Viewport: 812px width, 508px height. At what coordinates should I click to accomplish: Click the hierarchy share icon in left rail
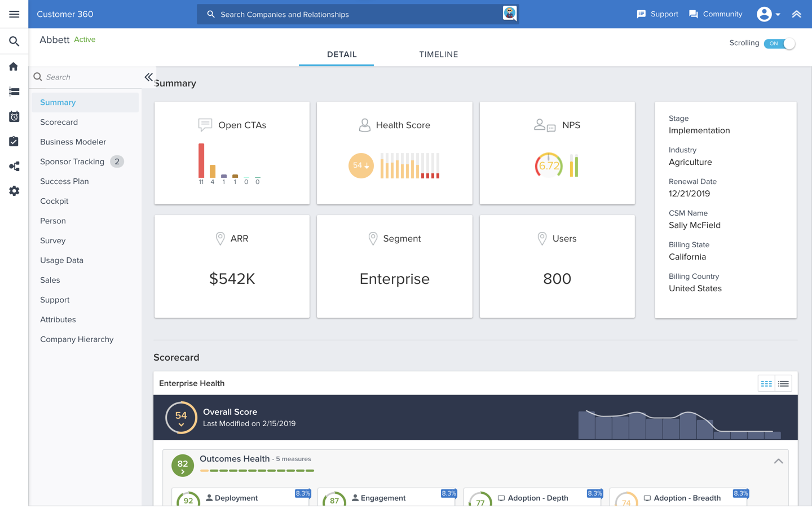[14, 167]
